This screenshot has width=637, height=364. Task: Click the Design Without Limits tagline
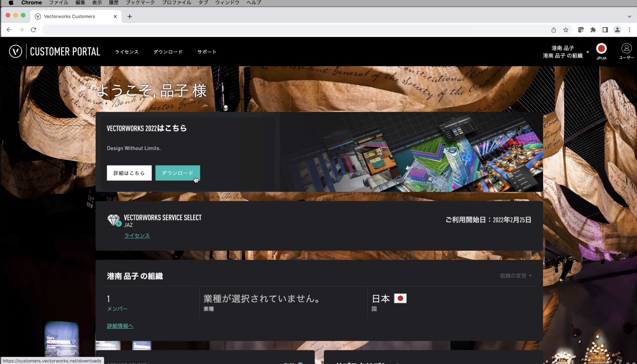[134, 148]
